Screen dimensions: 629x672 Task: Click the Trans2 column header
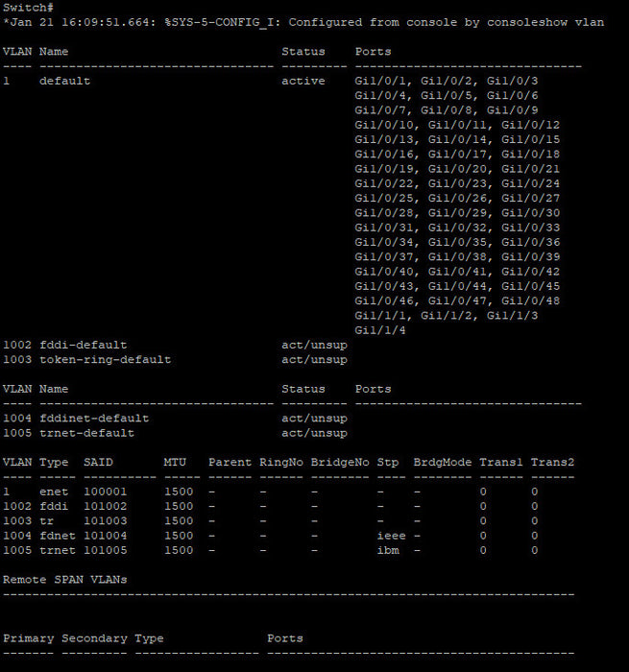[552, 462]
